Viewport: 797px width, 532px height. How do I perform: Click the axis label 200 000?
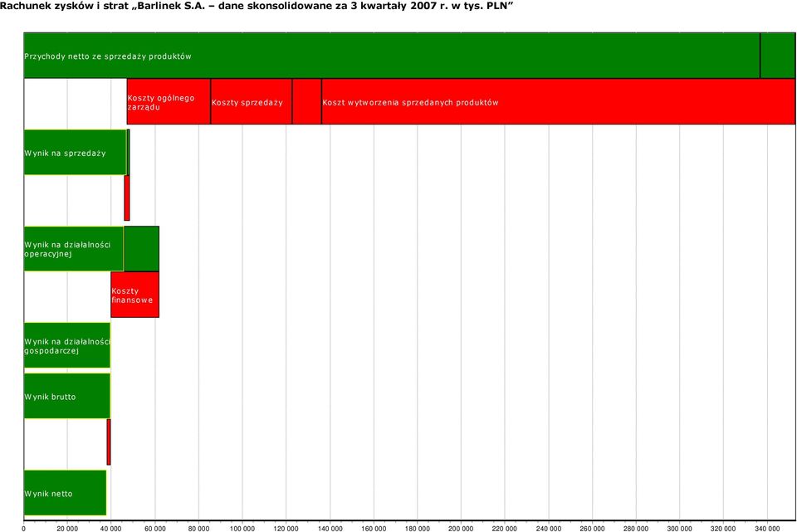pyautogui.click(x=461, y=529)
